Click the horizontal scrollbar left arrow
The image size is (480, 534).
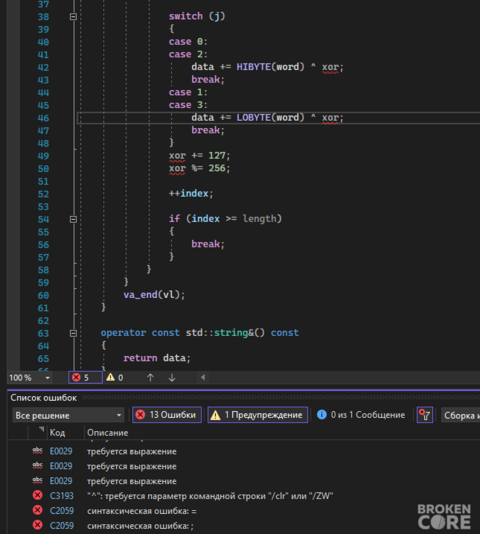[x=203, y=377]
